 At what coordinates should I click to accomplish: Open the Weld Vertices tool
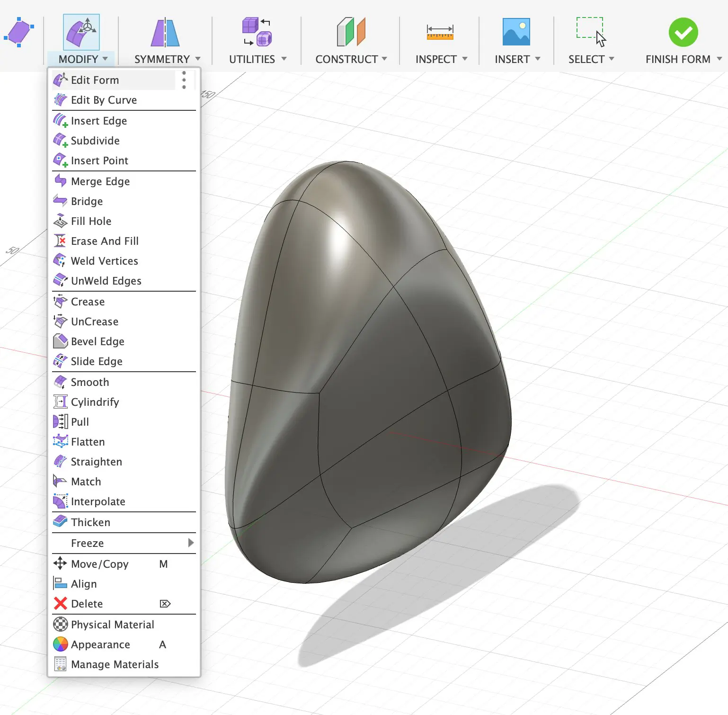(104, 261)
